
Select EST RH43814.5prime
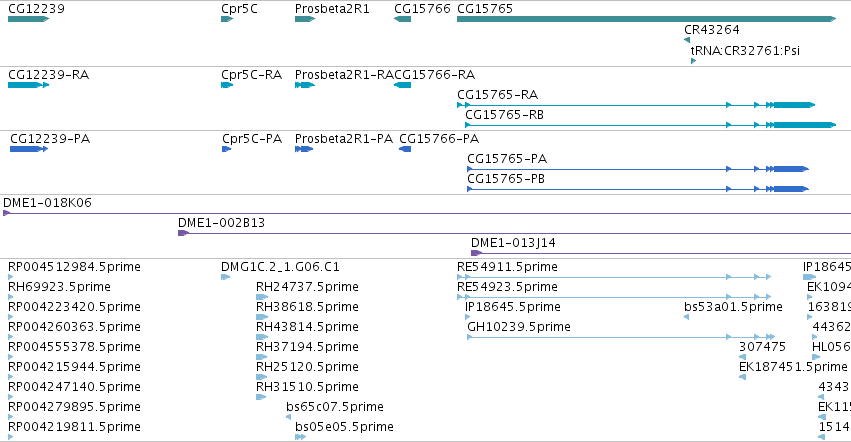307,327
